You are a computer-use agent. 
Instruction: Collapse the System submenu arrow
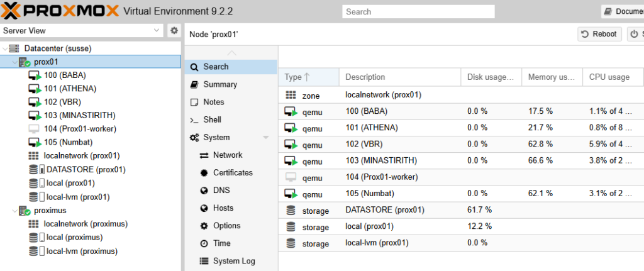click(266, 138)
